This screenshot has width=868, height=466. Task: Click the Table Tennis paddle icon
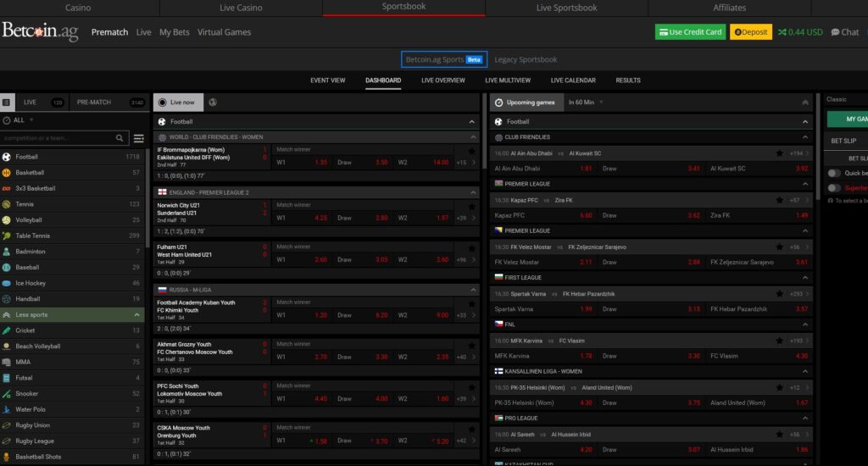(7, 236)
